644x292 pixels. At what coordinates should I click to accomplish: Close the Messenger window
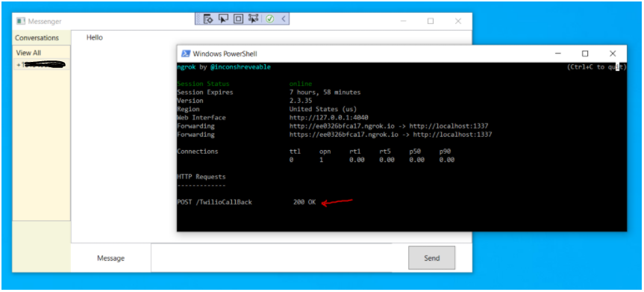[458, 22]
